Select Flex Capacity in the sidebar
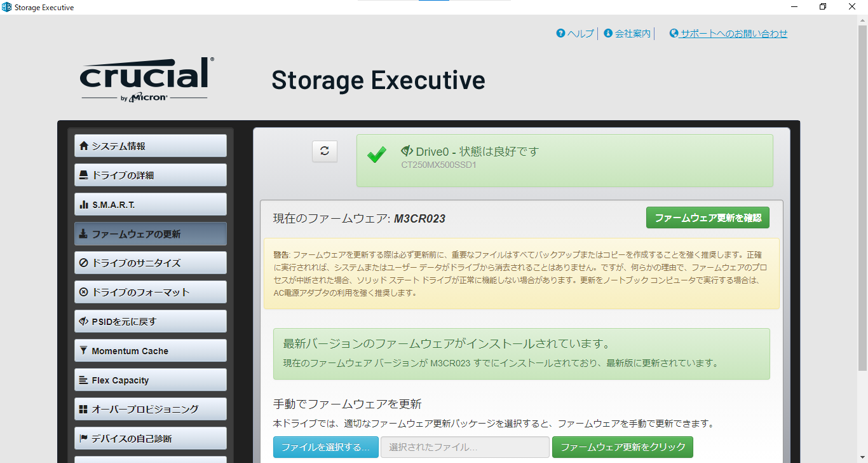This screenshot has height=463, width=868. click(x=151, y=380)
